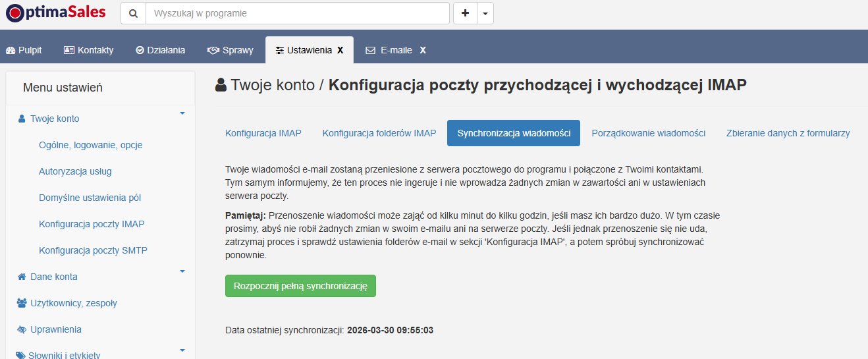Expand the Dane konta section arrow
The height and width of the screenshot is (359, 868).
tap(182, 271)
